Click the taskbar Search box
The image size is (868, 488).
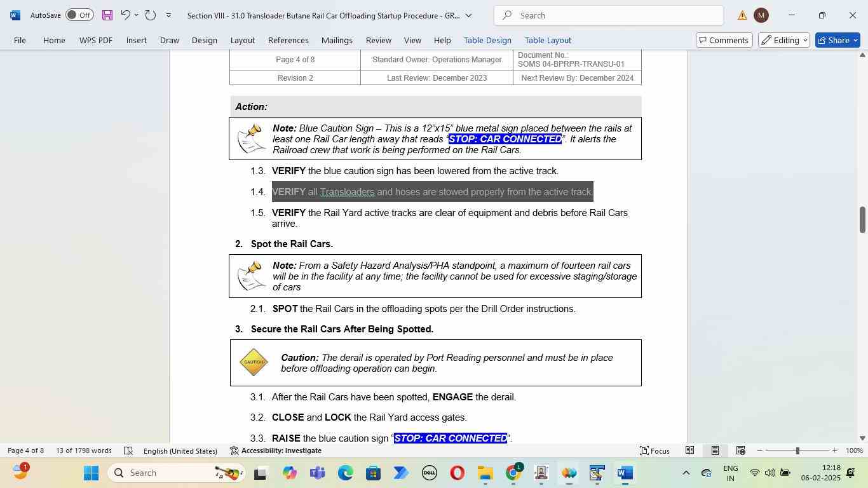pyautogui.click(x=175, y=473)
